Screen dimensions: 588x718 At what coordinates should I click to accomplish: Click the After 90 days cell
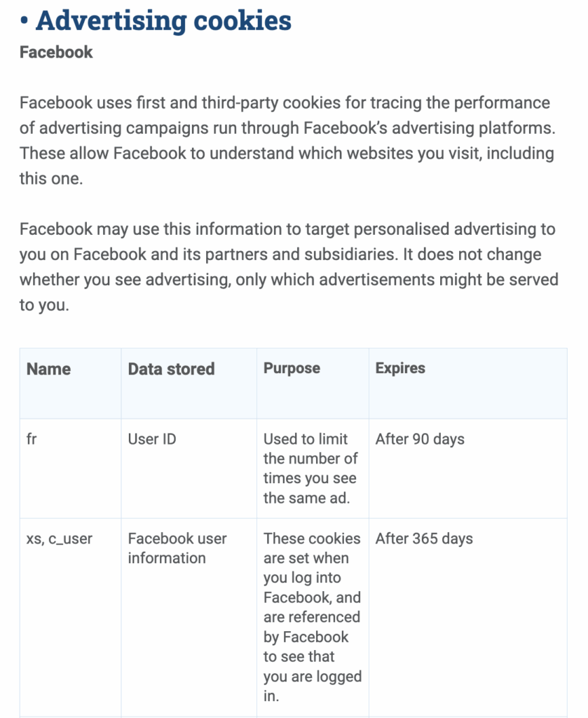[420, 440]
